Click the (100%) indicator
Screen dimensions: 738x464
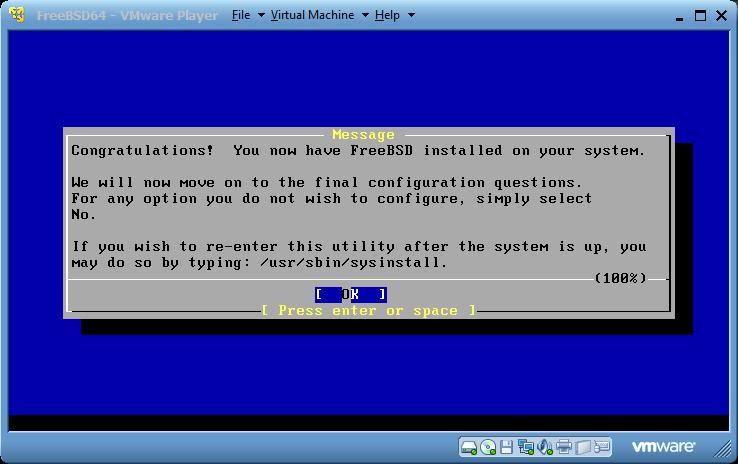(x=621, y=278)
